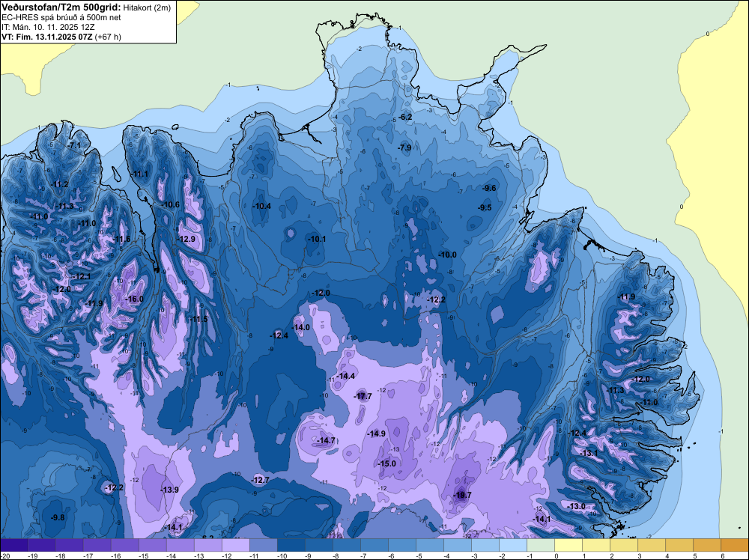Select legend swatch between -16 and -15

(124, 545)
